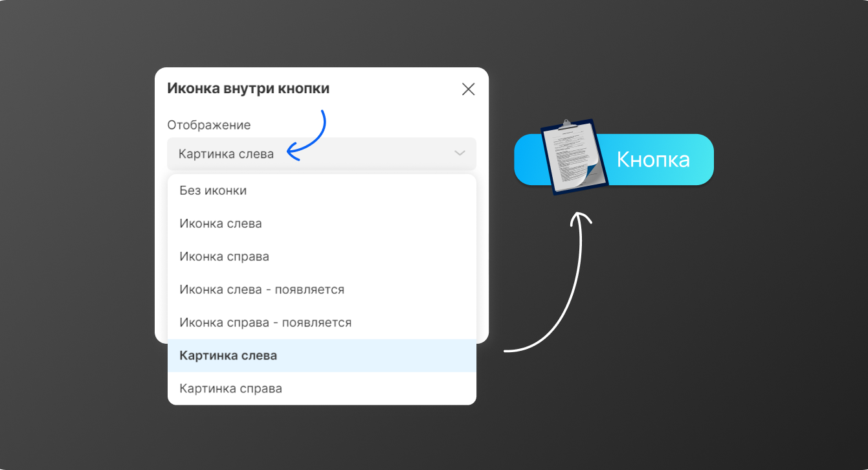Select 'Без иконки' option

coord(322,190)
